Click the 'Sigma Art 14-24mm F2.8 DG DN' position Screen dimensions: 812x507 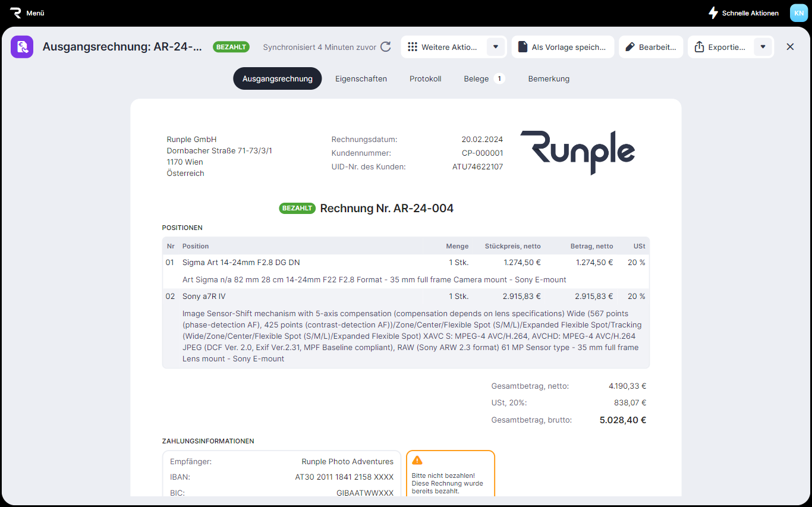[241, 262]
